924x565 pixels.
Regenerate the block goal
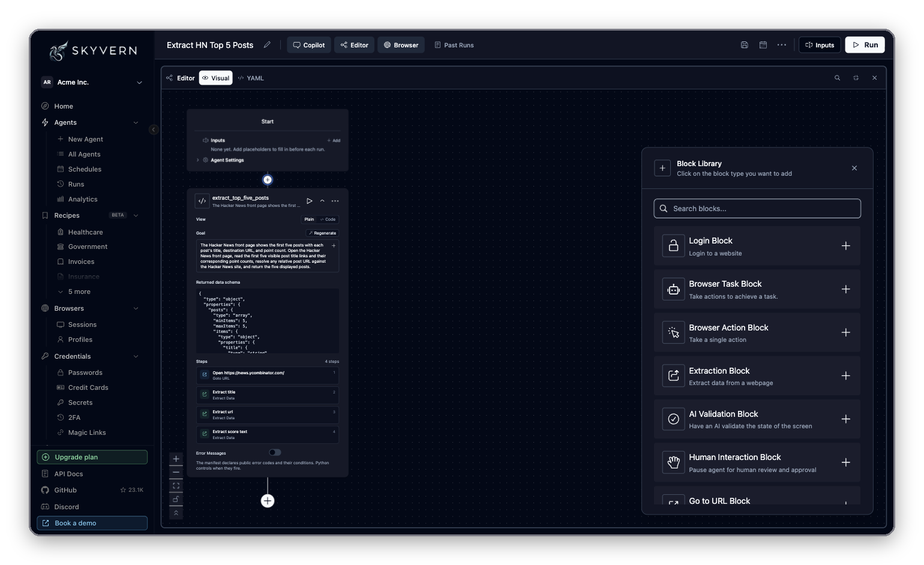click(322, 233)
